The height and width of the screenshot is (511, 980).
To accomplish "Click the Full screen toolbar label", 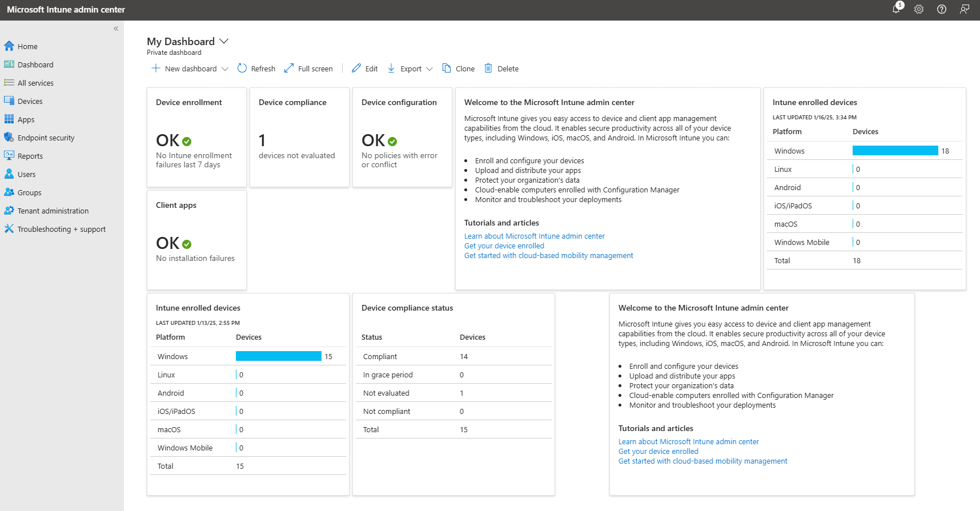I will pyautogui.click(x=315, y=69).
